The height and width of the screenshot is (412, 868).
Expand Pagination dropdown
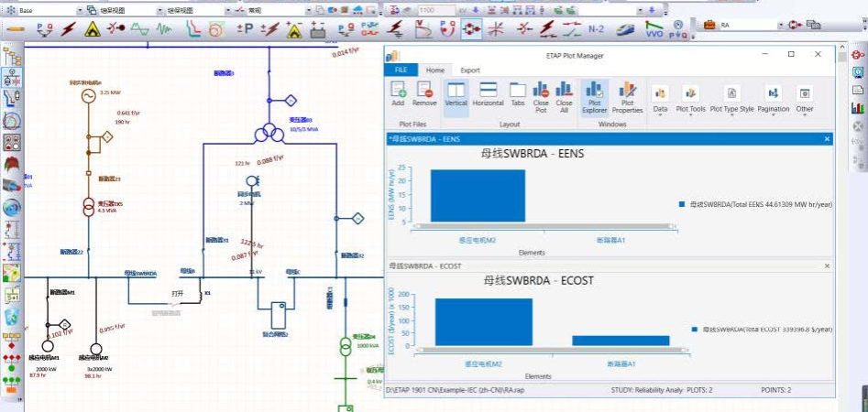(x=773, y=98)
